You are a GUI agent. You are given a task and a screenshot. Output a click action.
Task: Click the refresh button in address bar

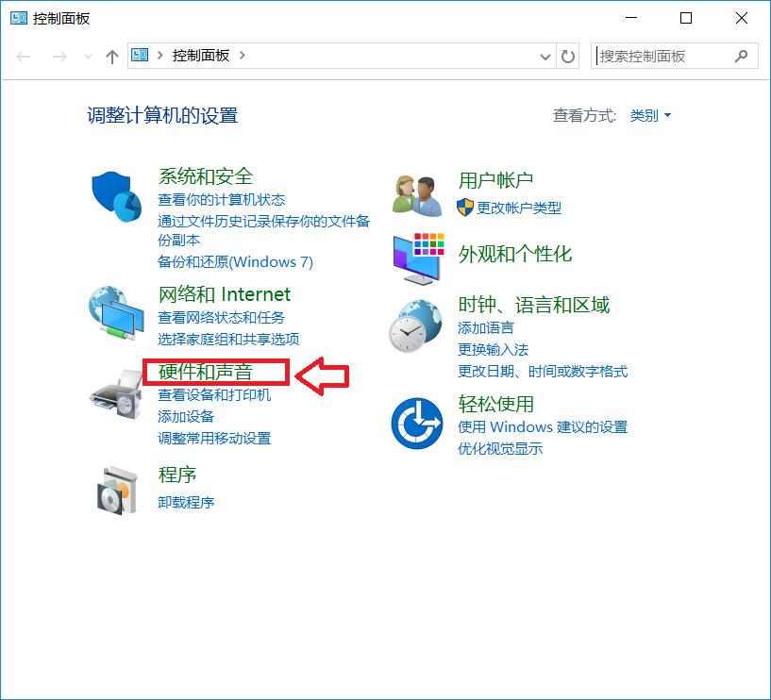[x=568, y=56]
